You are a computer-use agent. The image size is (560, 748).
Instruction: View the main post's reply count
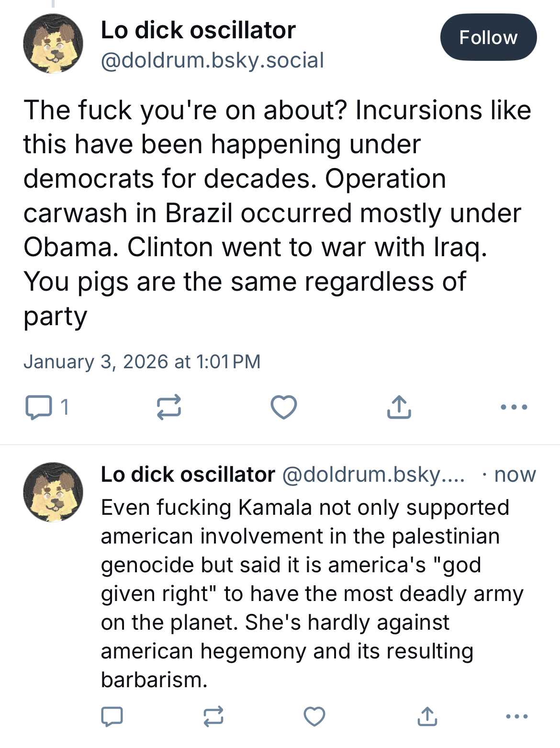click(65, 407)
